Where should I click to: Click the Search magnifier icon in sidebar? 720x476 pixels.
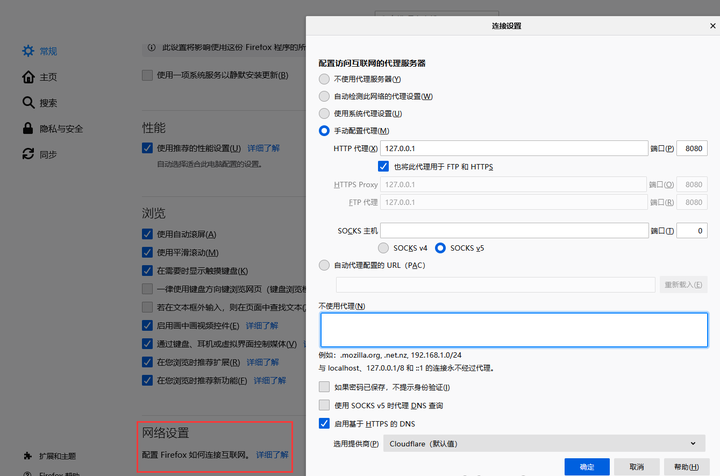[x=28, y=102]
